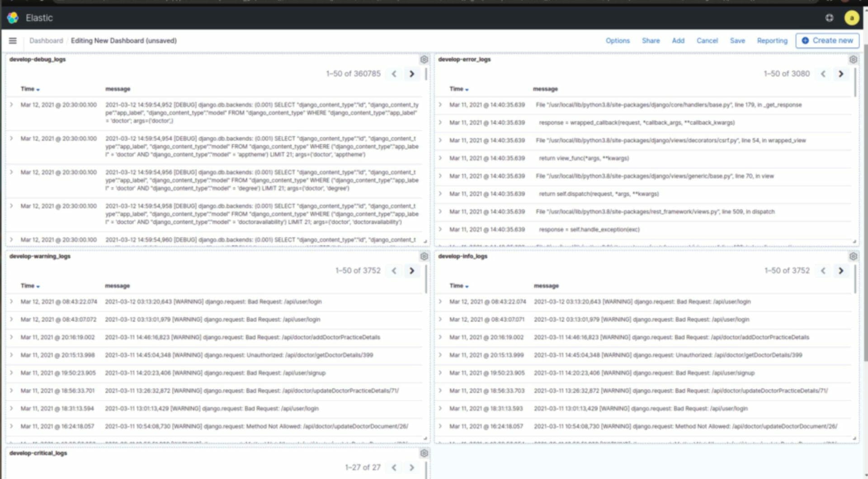
Task: Click the Elastic logo icon
Action: [x=13, y=18]
